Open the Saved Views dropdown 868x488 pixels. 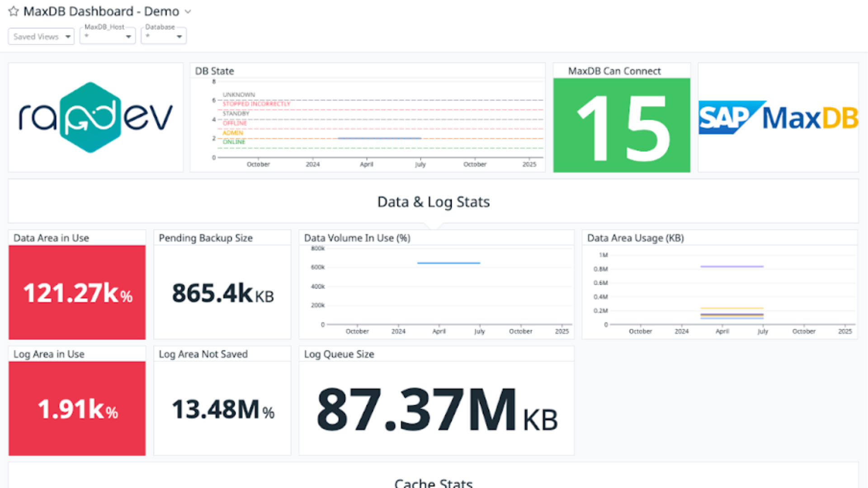(41, 37)
